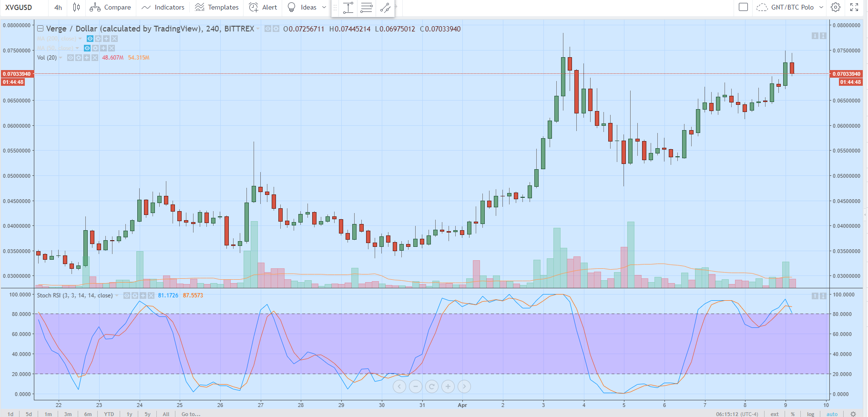Click the cloud save layout icon

pyautogui.click(x=762, y=7)
